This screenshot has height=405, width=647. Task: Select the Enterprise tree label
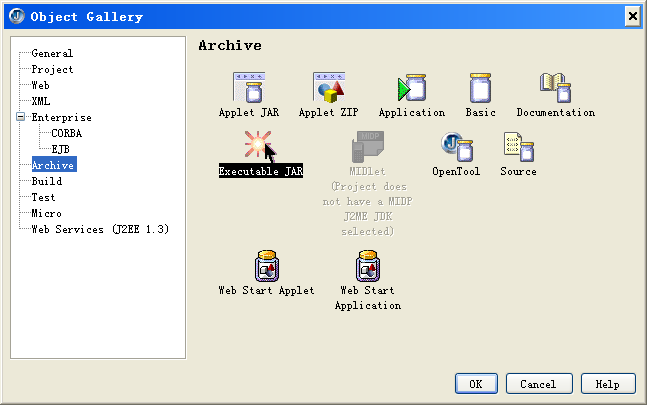tap(61, 117)
